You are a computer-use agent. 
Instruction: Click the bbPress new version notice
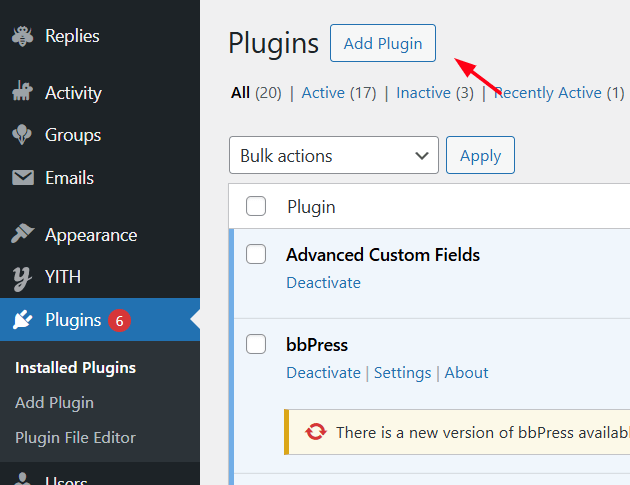[x=457, y=432]
